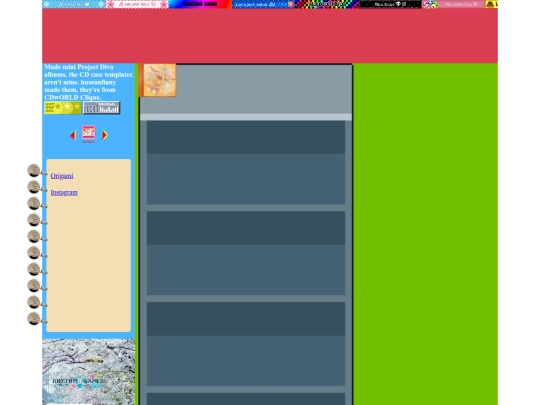
Task: Visit a random webring site
Action: pos(89,142)
